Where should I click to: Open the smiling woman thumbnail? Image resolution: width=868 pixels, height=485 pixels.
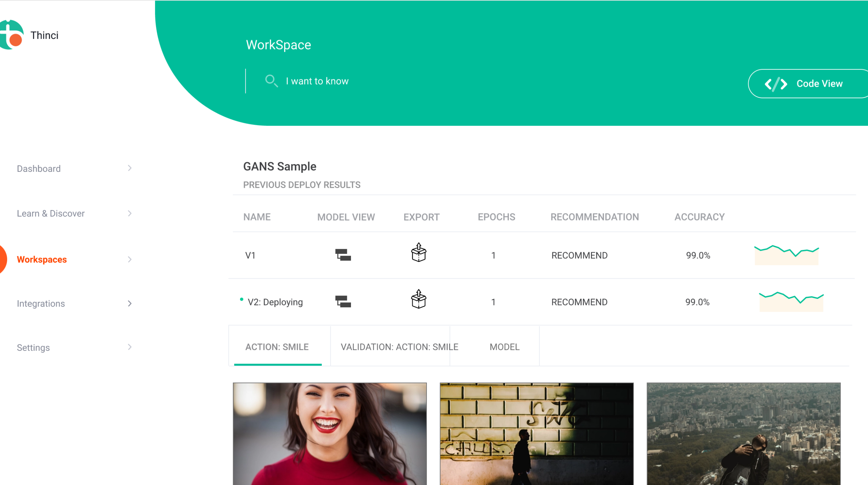click(x=330, y=434)
